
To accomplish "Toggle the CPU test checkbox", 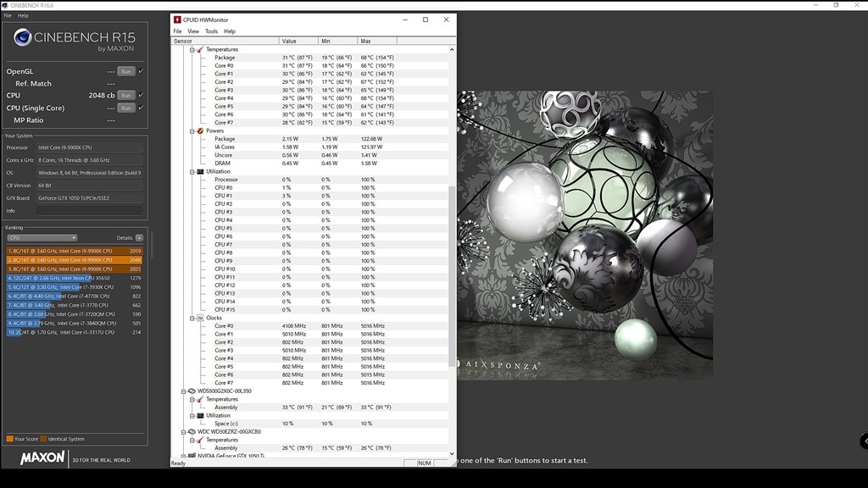I will [142, 95].
